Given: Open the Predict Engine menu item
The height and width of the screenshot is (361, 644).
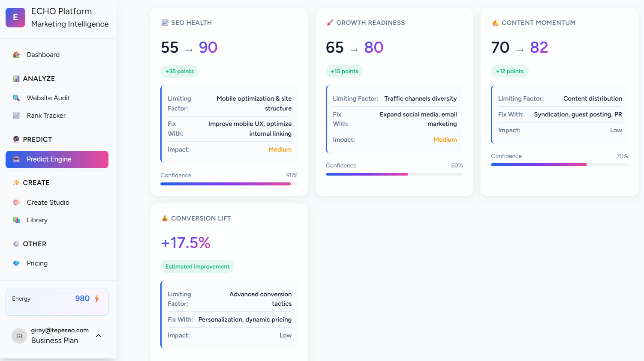Looking at the screenshot, I should click(57, 159).
